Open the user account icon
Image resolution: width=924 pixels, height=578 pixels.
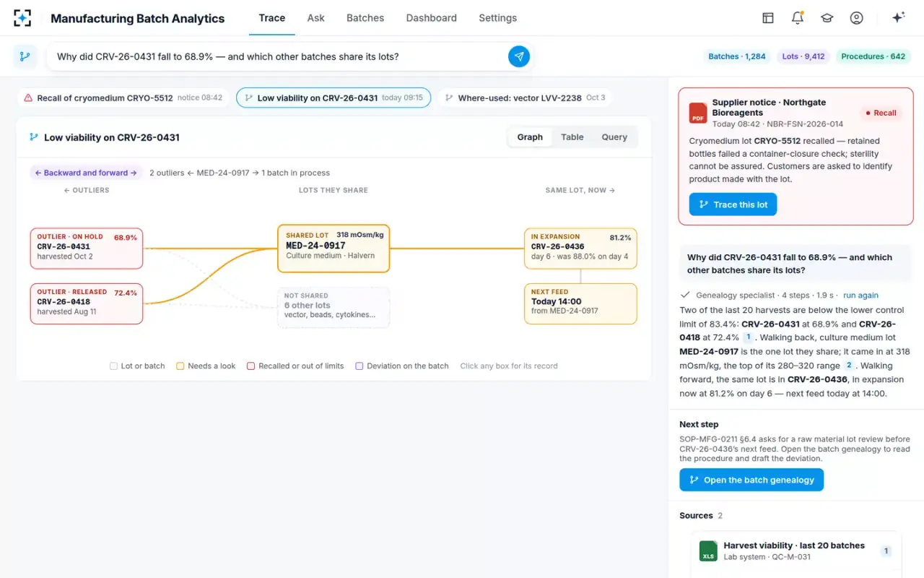coord(857,18)
